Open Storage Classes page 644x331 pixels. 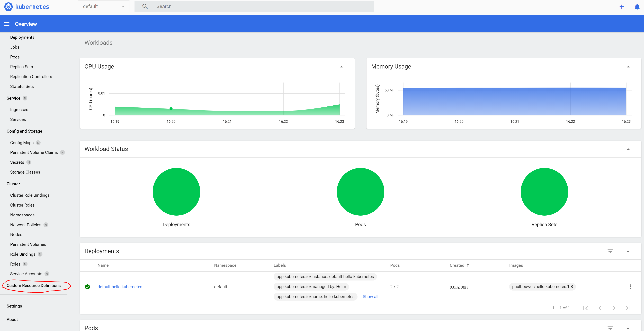click(x=25, y=172)
